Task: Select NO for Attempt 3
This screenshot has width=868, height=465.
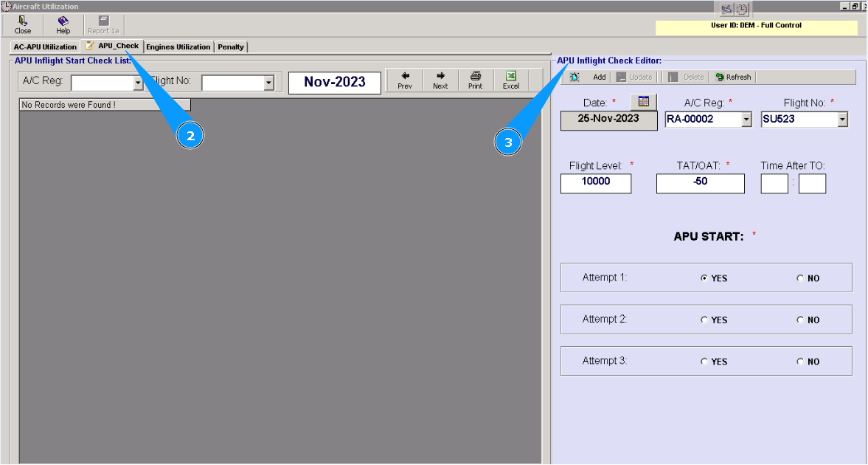Action: click(x=800, y=362)
